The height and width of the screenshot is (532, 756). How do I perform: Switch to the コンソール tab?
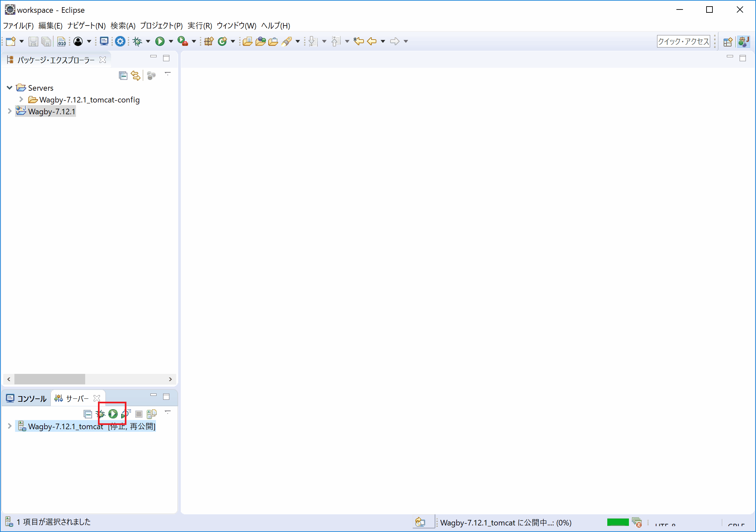[x=26, y=398]
